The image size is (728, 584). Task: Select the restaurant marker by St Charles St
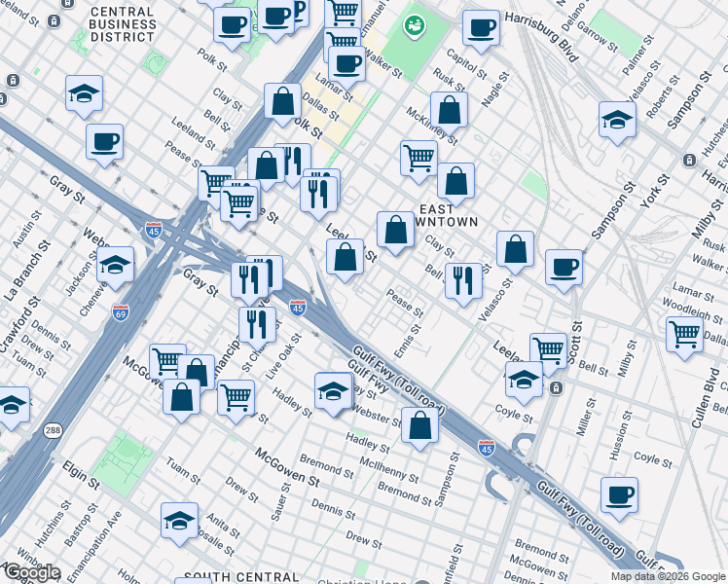[x=258, y=326]
